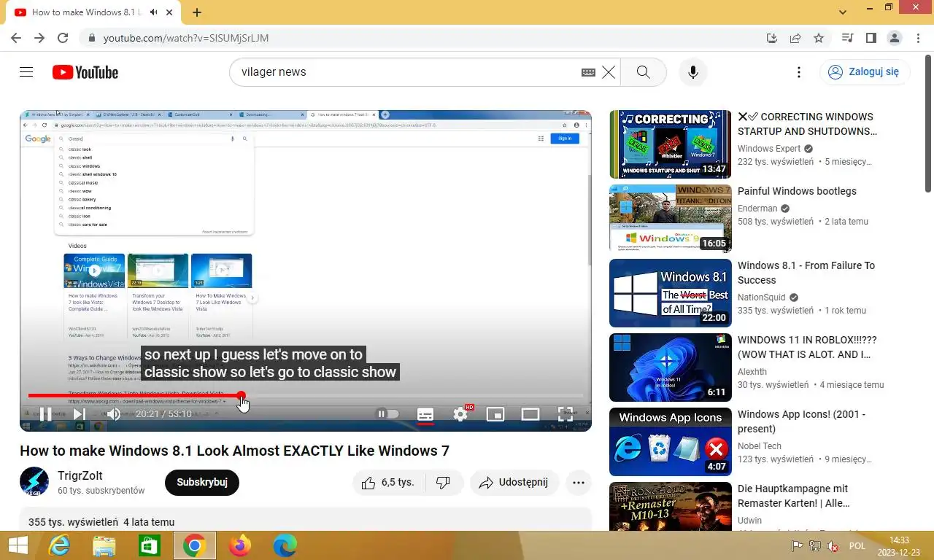Viewport: 934px width, 560px height.
Task: Click the video progress bar scrubber
Action: (242, 396)
